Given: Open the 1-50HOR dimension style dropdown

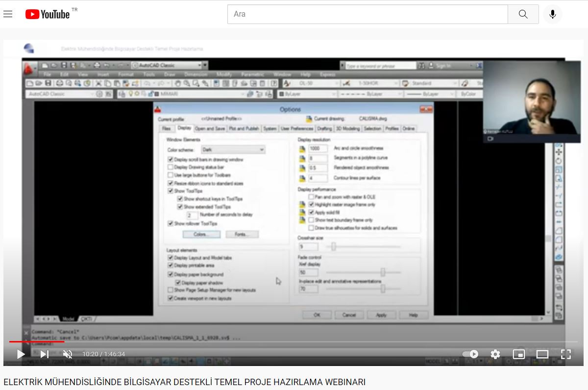Looking at the screenshot, I should click(396, 83).
